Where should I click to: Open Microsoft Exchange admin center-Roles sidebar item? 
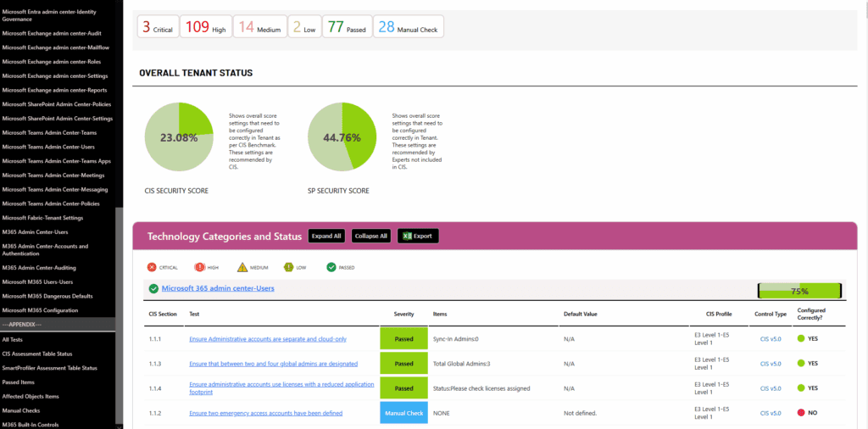52,61
